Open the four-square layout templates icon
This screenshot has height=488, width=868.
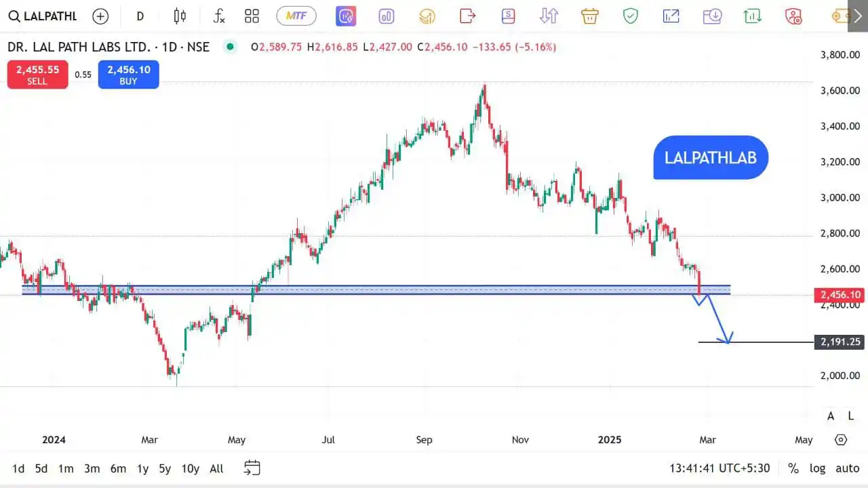[x=252, y=16]
